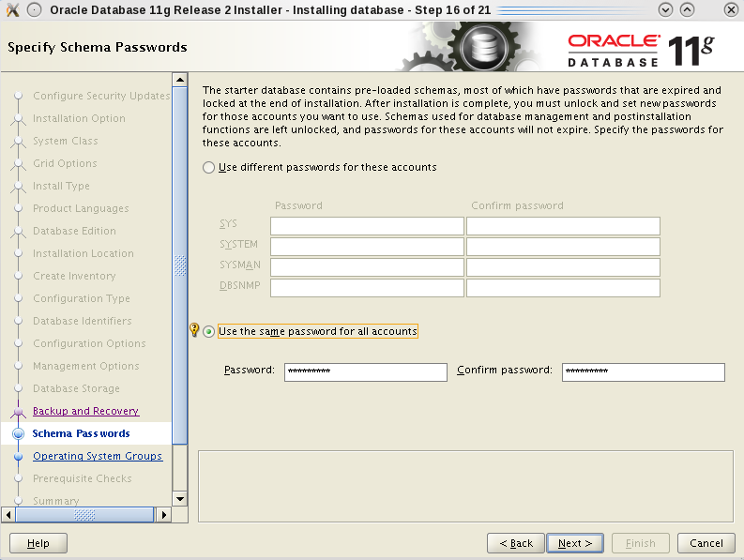
Task: Click 'Prerequisite Checks' step
Action: pos(82,478)
